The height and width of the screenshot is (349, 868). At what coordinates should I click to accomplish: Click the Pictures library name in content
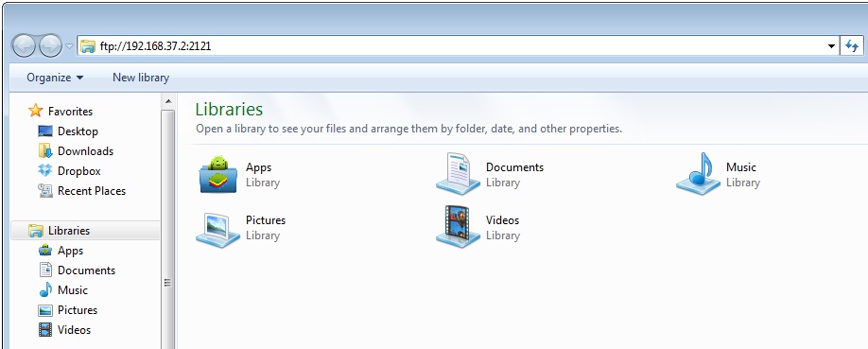coord(266,220)
